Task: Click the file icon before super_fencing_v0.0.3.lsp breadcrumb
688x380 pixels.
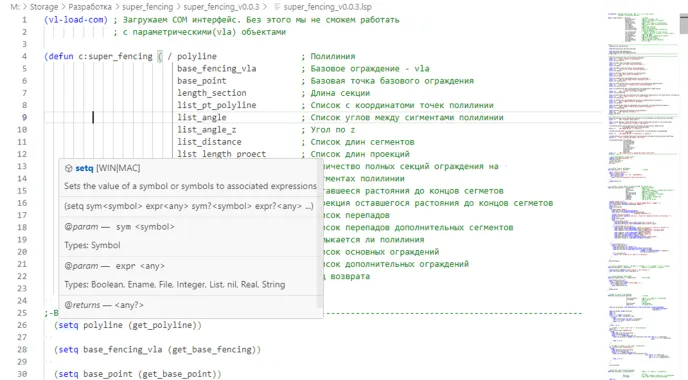Action: [x=277, y=7]
